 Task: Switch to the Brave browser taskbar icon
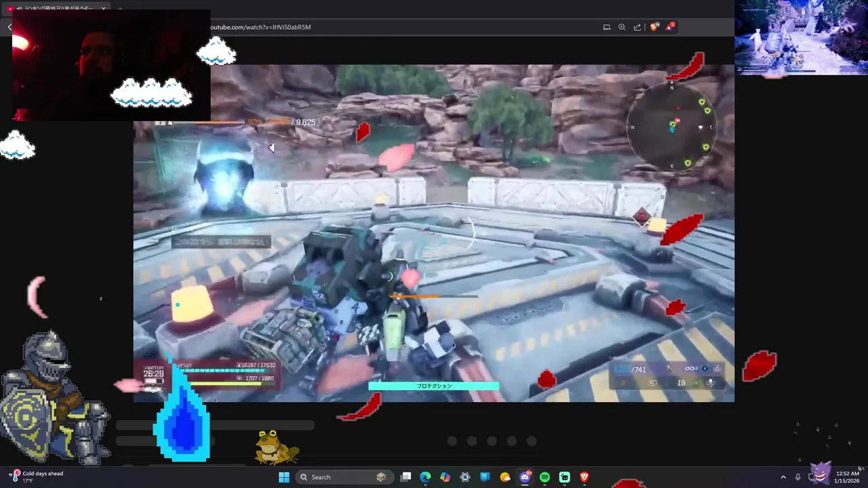coord(585,477)
